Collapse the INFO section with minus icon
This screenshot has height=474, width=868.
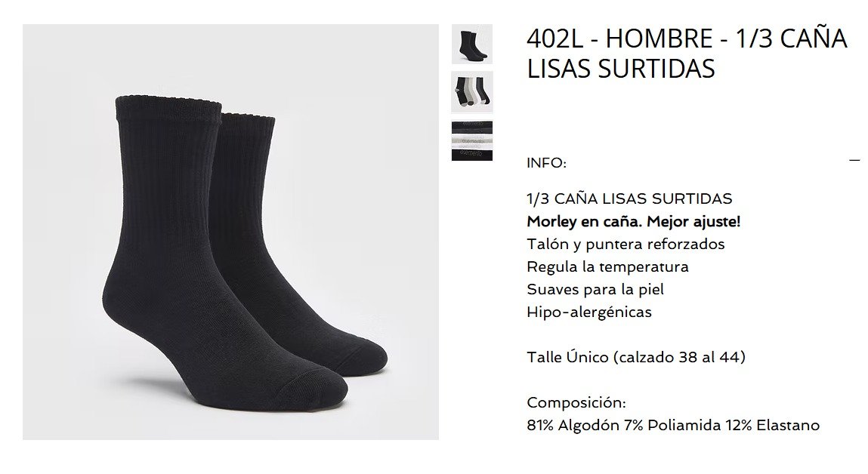point(854,161)
